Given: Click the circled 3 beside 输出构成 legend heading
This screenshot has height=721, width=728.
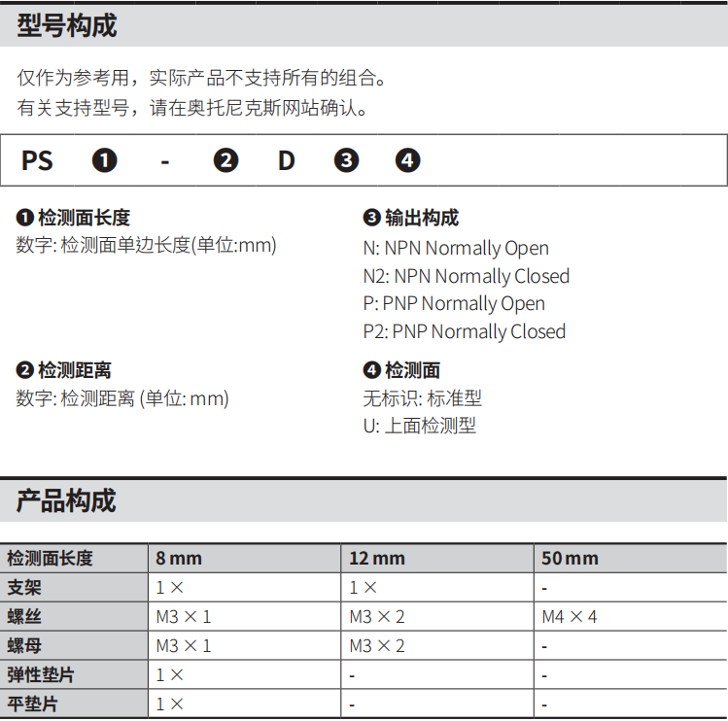Looking at the screenshot, I should point(372,218).
